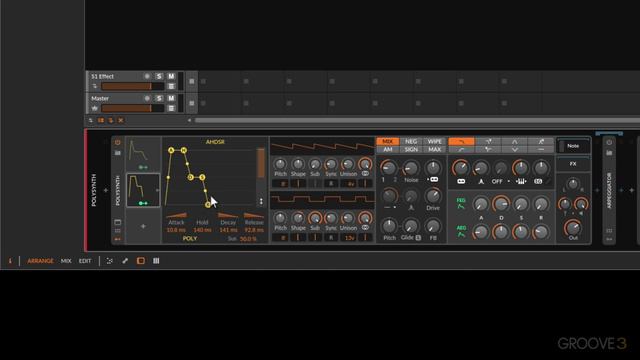640x360 pixels.
Task: Click the AHDSR envelope Sustain node
Action: click(x=202, y=177)
